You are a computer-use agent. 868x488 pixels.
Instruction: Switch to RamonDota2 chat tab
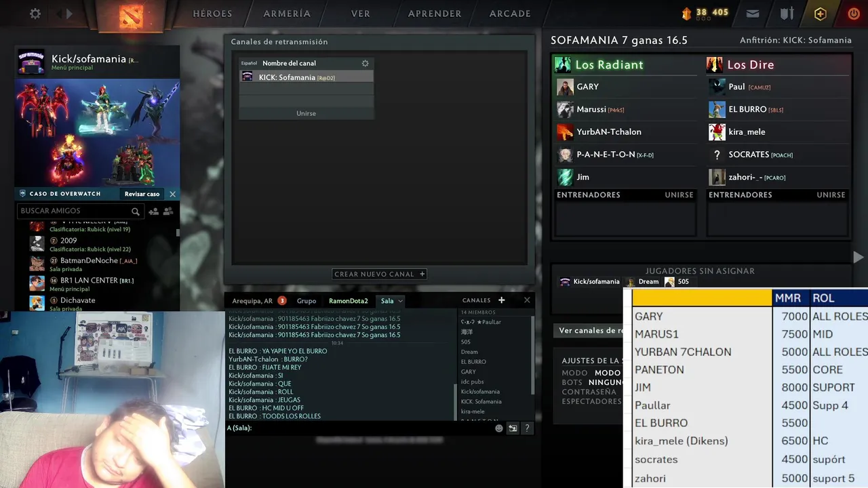[349, 301]
